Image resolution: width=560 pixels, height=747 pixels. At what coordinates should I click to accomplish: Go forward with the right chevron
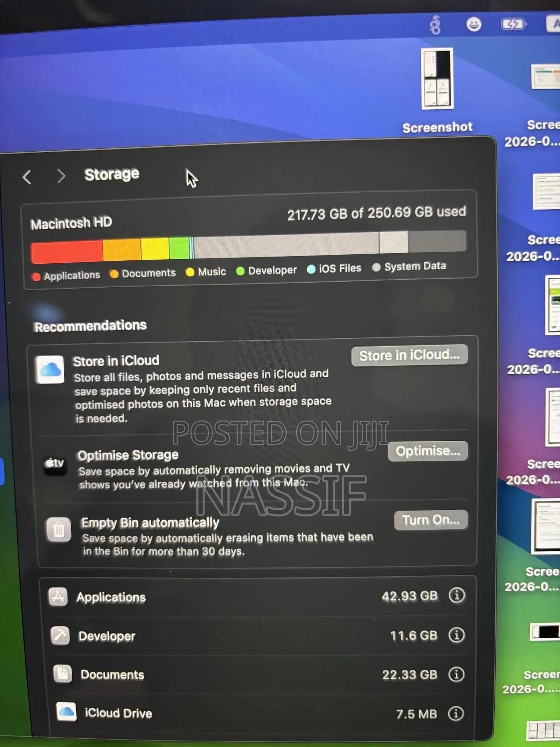point(61,176)
